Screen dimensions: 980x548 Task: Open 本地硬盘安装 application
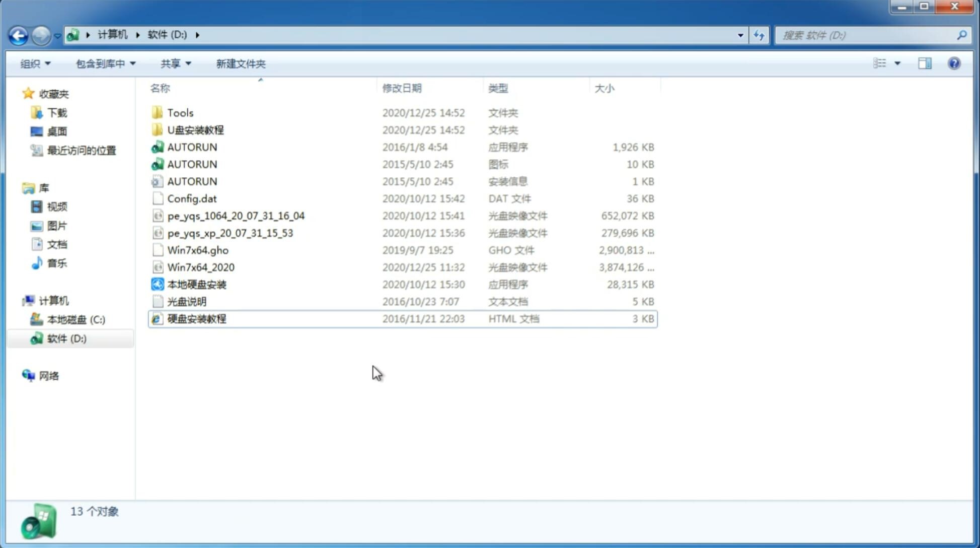coord(196,284)
